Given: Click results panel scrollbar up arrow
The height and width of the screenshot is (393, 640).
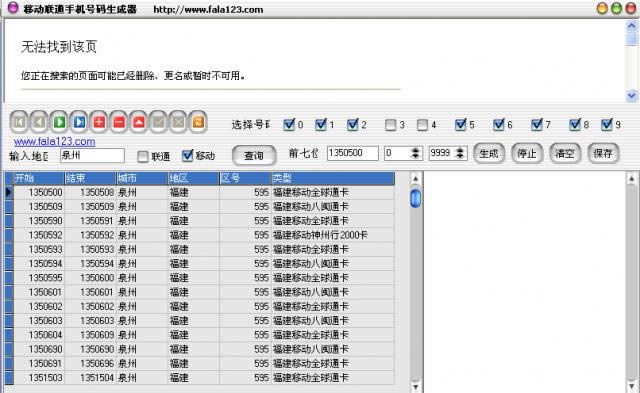Looking at the screenshot, I should click(x=631, y=178).
